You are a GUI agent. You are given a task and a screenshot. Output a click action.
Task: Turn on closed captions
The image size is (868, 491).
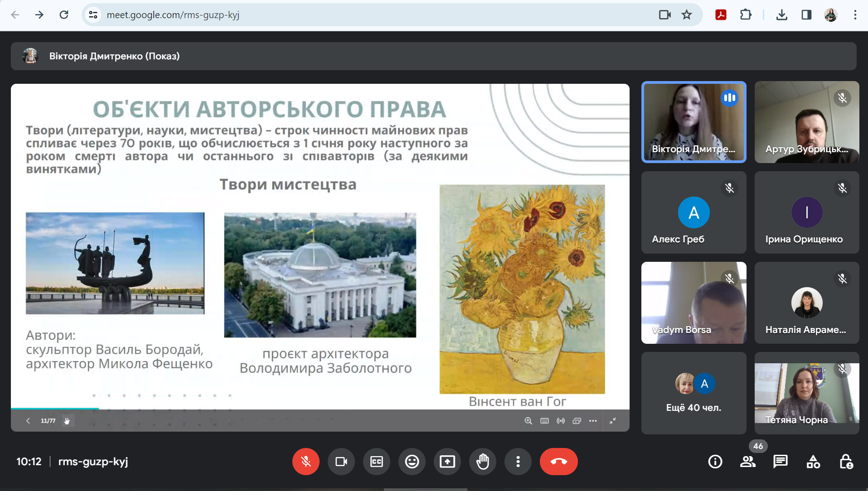point(377,462)
